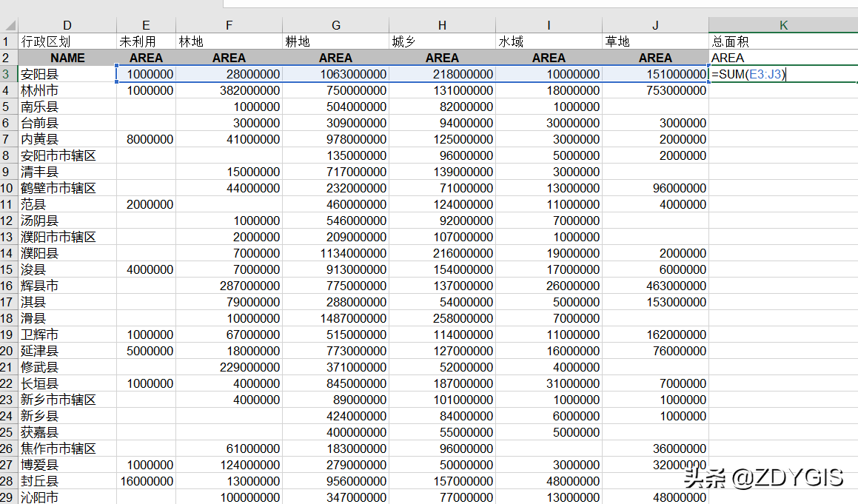Select the entire sheet with the corner triangle

(x=10, y=25)
